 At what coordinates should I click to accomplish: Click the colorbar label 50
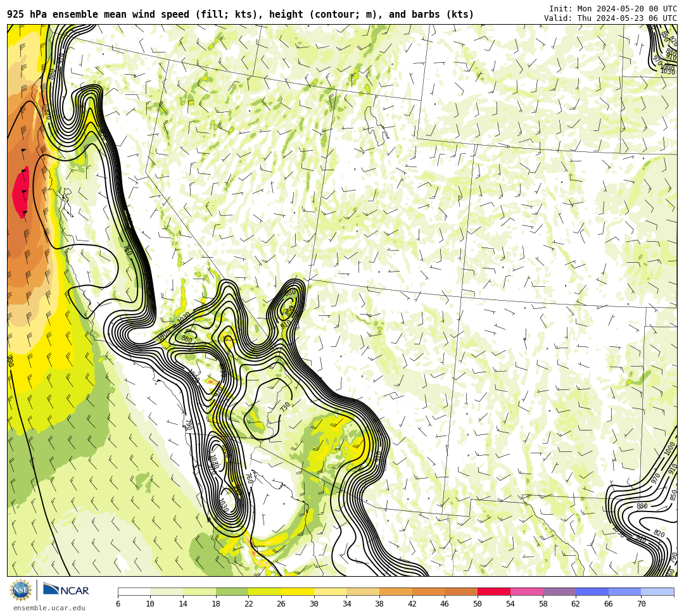click(478, 604)
